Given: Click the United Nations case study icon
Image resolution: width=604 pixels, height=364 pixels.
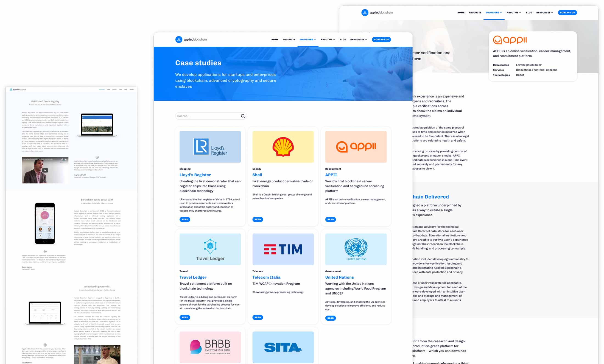Looking at the screenshot, I should coord(356,249).
